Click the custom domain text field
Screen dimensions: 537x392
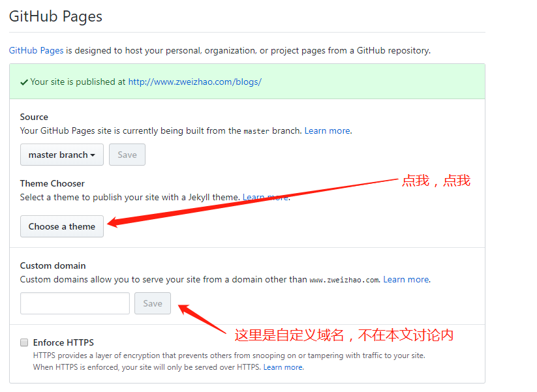point(75,303)
